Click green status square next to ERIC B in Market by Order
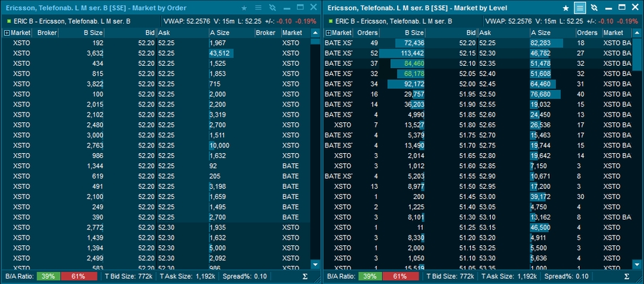The image size is (644, 284). pyautogui.click(x=9, y=21)
